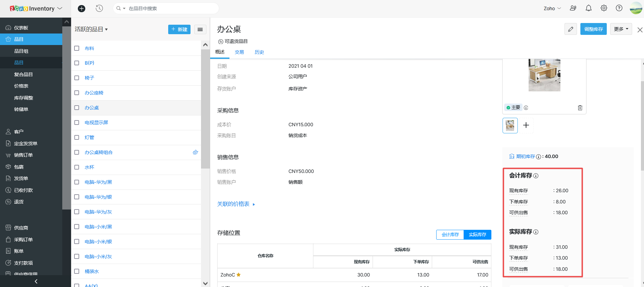The image size is (644, 287).
Task: Click the desk image thumbnail
Action: pyautogui.click(x=510, y=126)
